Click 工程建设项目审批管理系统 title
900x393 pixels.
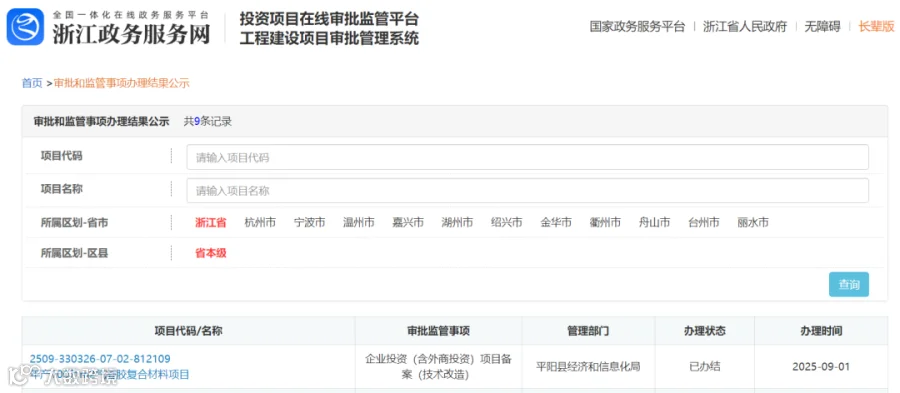pos(329,38)
